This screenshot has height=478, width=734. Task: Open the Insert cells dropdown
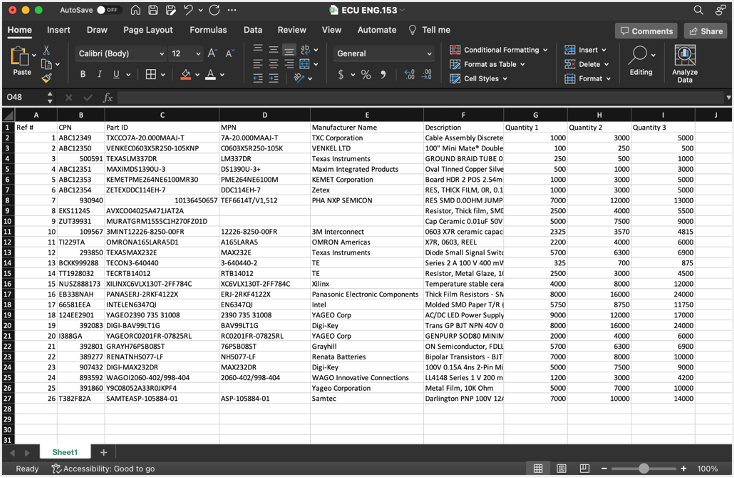[x=585, y=50]
